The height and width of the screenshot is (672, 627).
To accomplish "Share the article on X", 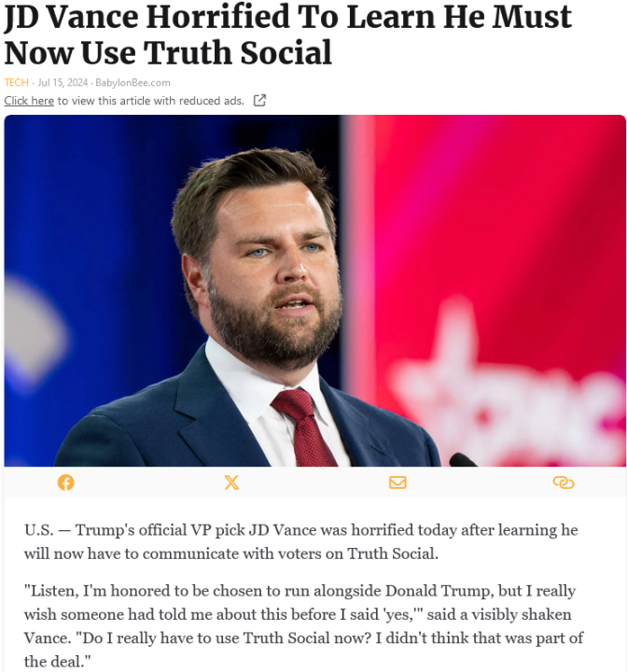I will [x=231, y=483].
